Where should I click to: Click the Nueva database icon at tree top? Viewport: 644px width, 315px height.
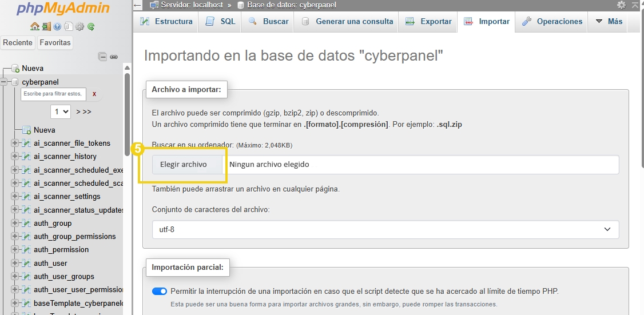pos(15,68)
